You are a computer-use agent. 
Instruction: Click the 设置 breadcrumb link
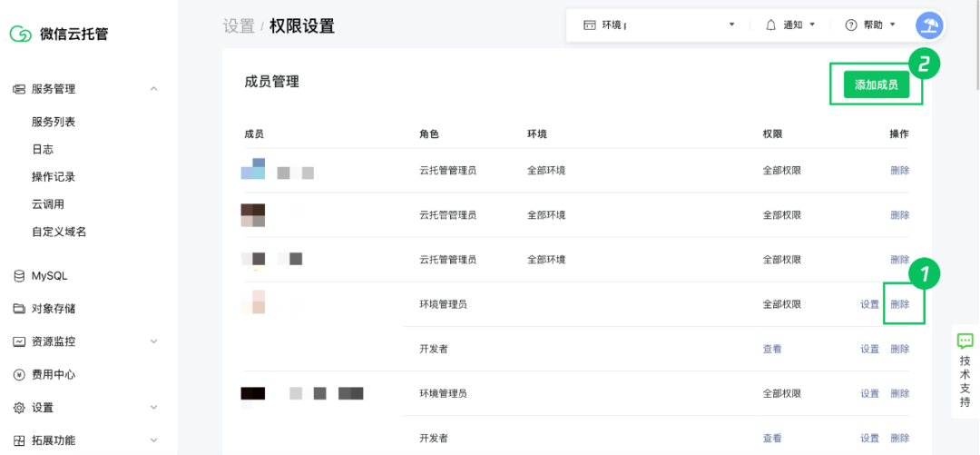(x=239, y=26)
